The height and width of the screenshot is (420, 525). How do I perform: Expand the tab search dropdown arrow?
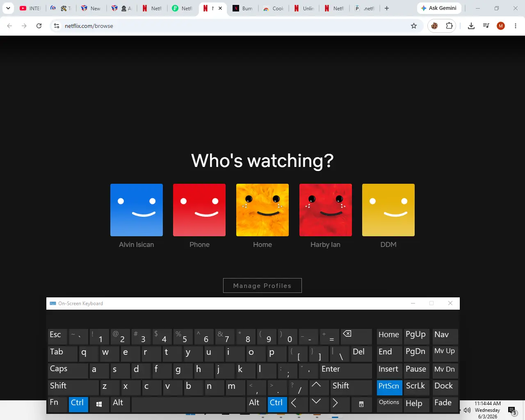tap(8, 8)
